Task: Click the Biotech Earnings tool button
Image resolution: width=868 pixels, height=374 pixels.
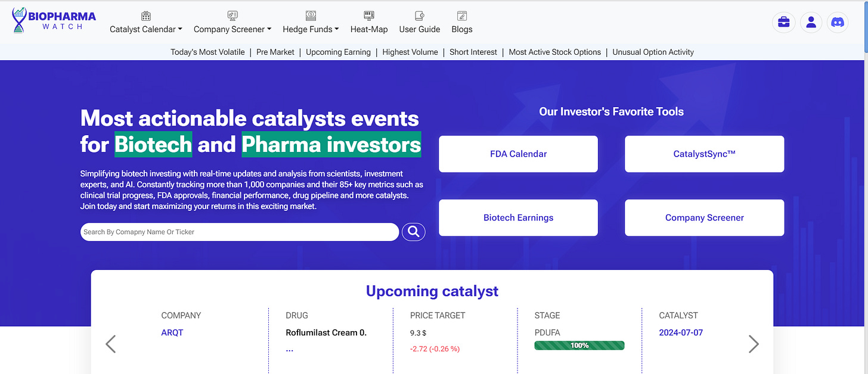Action: coord(518,217)
